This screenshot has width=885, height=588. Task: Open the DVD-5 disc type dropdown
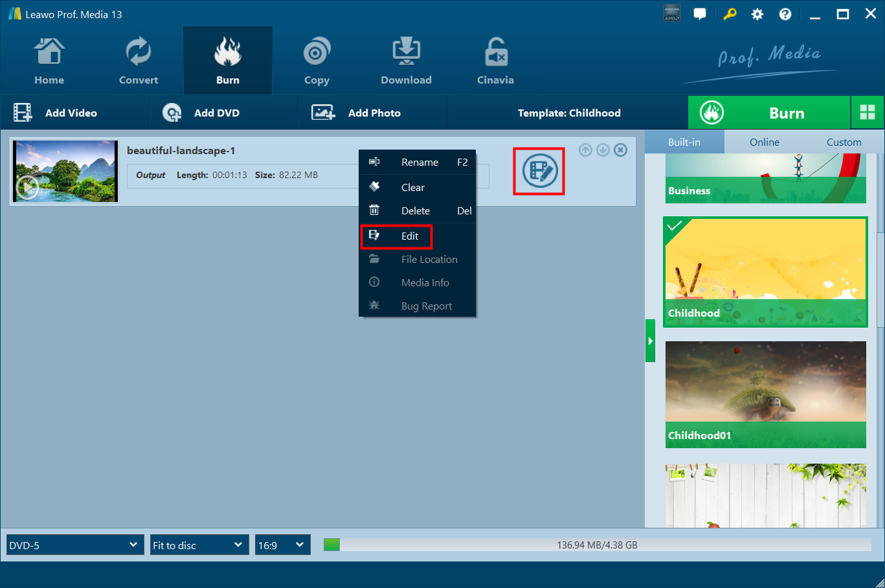(x=75, y=545)
